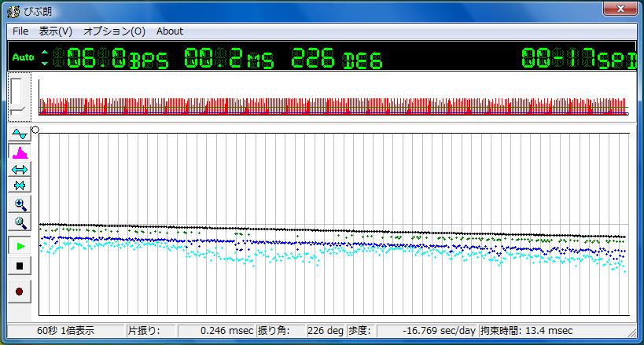Open the オプション(O) menu
The width and height of the screenshot is (644, 345).
(x=114, y=31)
